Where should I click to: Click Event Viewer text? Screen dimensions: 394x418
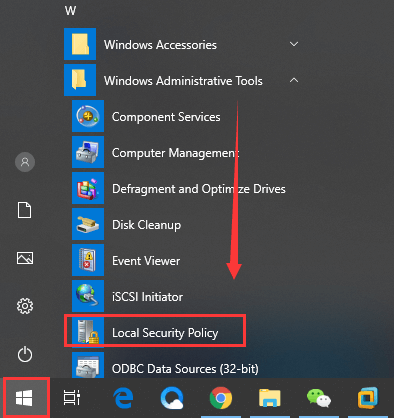[146, 261]
